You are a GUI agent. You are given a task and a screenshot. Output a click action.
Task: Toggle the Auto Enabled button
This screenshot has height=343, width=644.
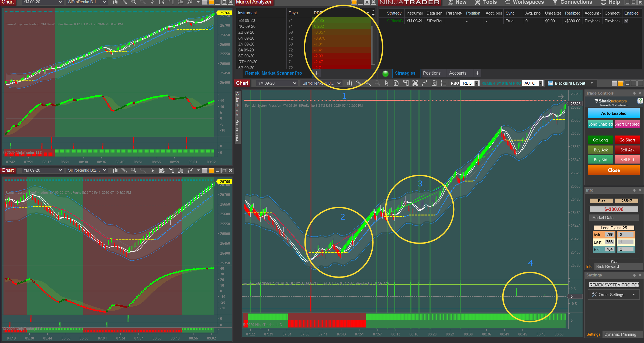coord(614,113)
